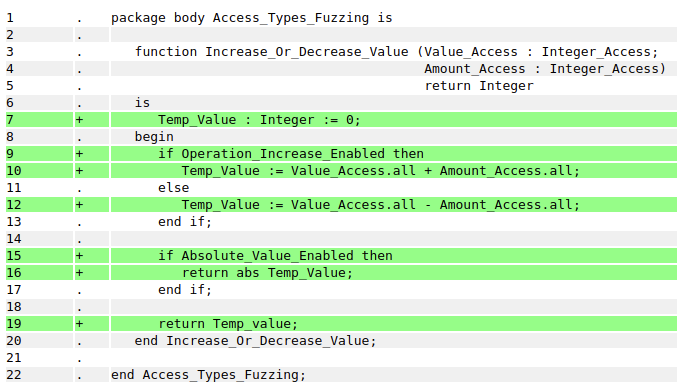
Task: Click the plus coverage marker on line 10
Action: [79, 171]
